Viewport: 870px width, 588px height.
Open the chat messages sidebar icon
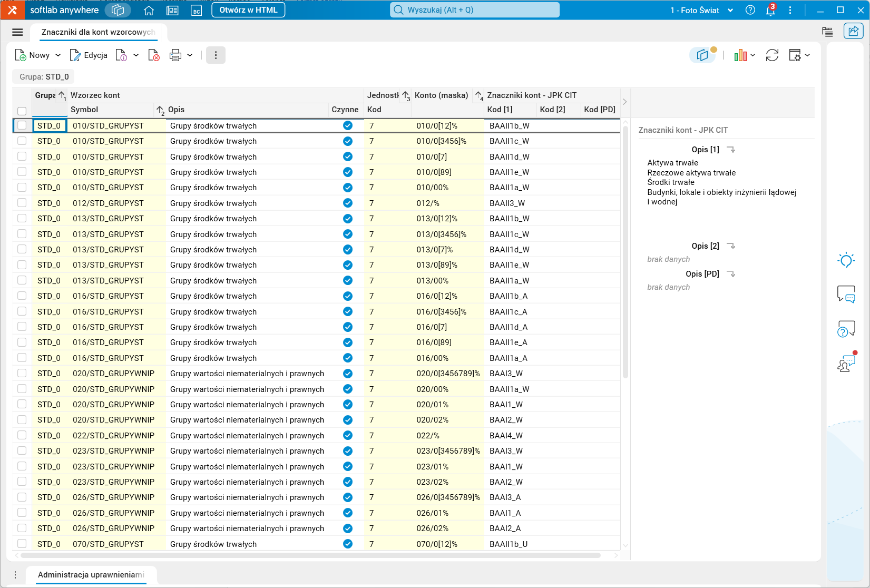tap(846, 294)
